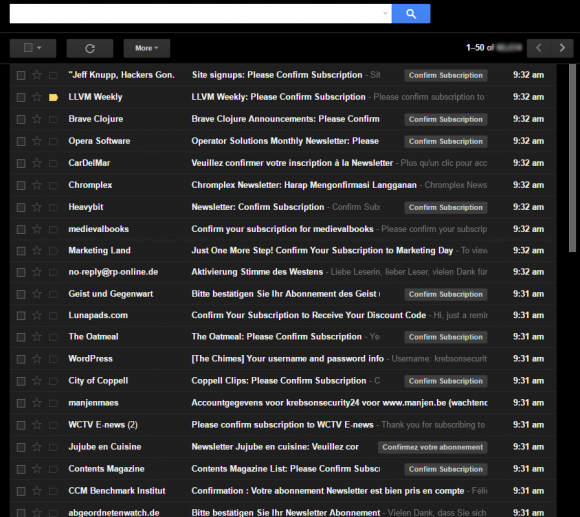Viewport: 580px width, 517px height.
Task: Tick the CCM Benchmark Institut checkbox
Action: (21, 491)
